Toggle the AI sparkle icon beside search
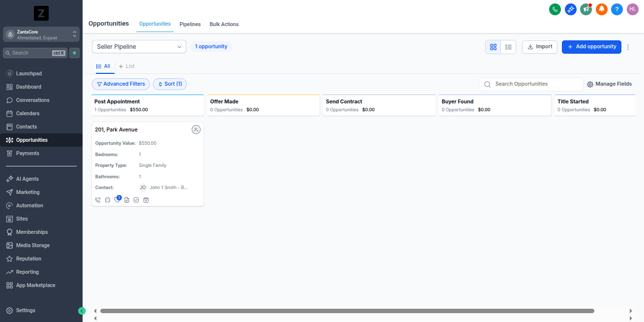Viewport: 644px width, 322px height. (x=74, y=53)
